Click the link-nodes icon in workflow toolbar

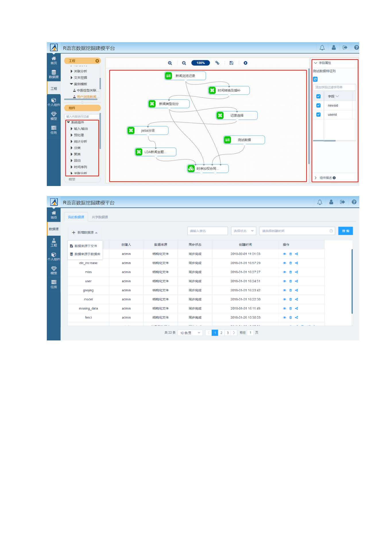[217, 63]
